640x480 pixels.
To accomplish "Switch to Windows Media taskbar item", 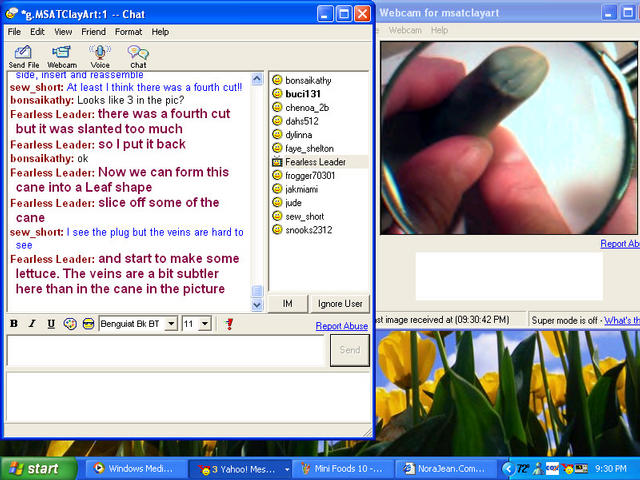I will click(134, 469).
